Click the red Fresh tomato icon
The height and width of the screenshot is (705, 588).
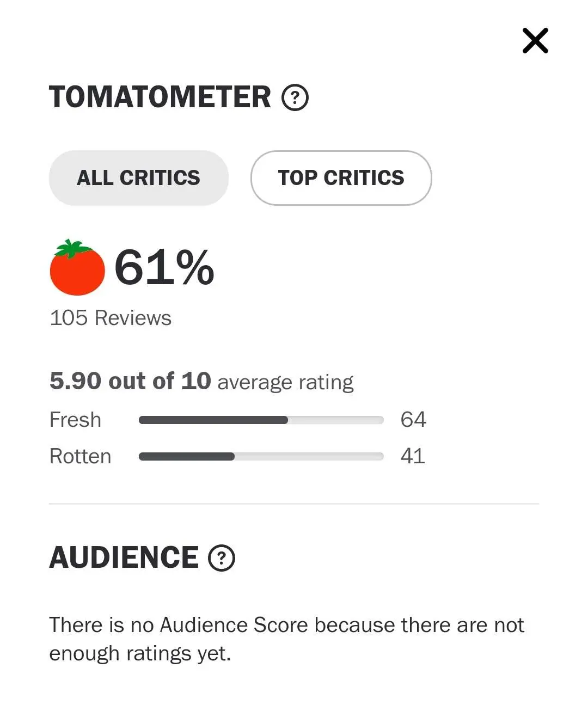point(77,268)
